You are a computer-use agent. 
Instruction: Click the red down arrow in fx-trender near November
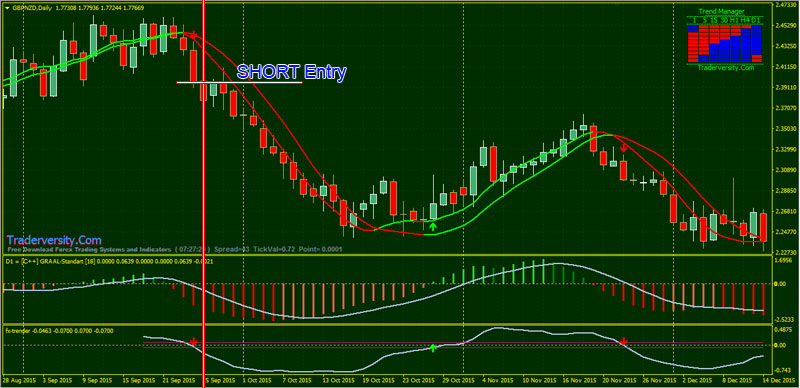[623, 341]
